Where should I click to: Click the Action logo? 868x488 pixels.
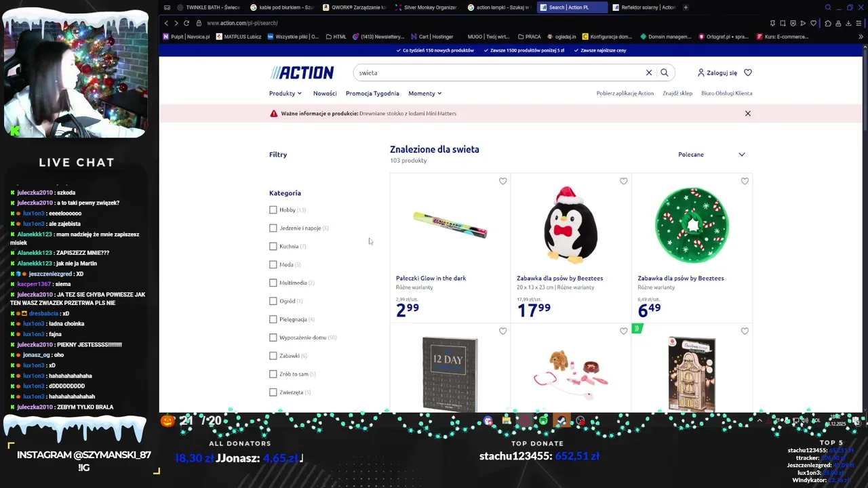pyautogui.click(x=302, y=73)
